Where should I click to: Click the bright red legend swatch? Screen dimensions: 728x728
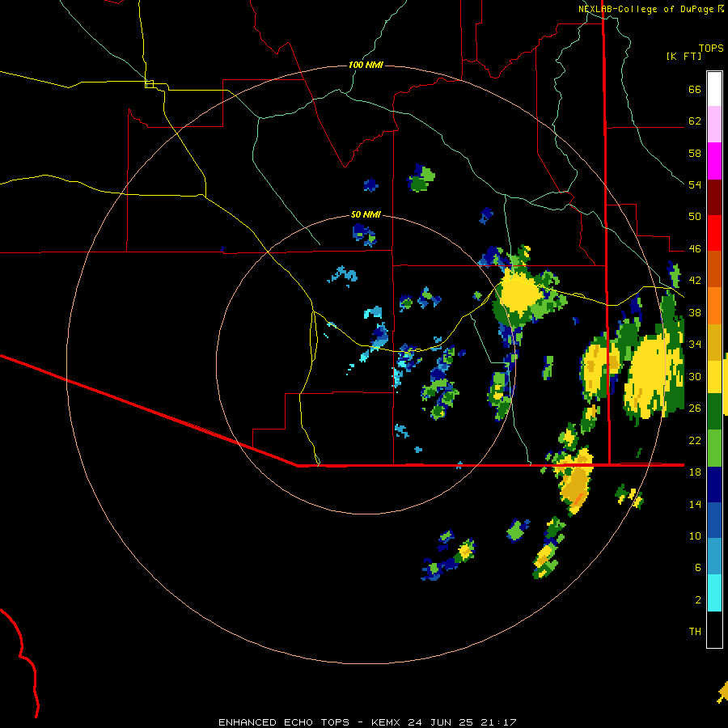[714, 233]
